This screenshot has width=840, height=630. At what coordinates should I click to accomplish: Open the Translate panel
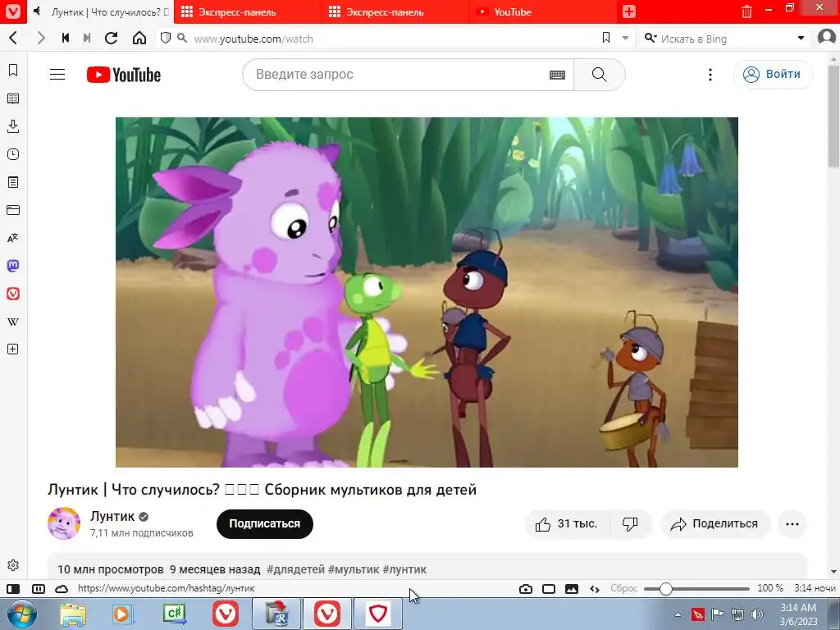pyautogui.click(x=13, y=238)
